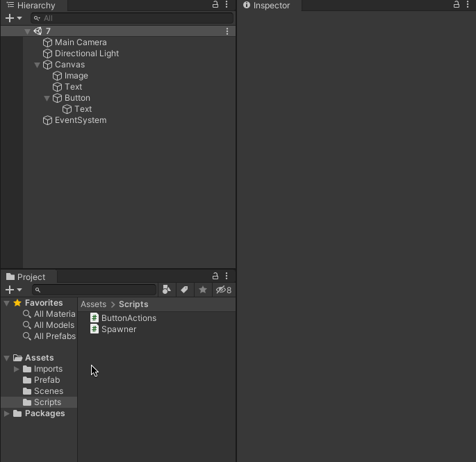This screenshot has height=462, width=476.
Task: Open the Project panel three-dot menu
Action: (x=227, y=277)
